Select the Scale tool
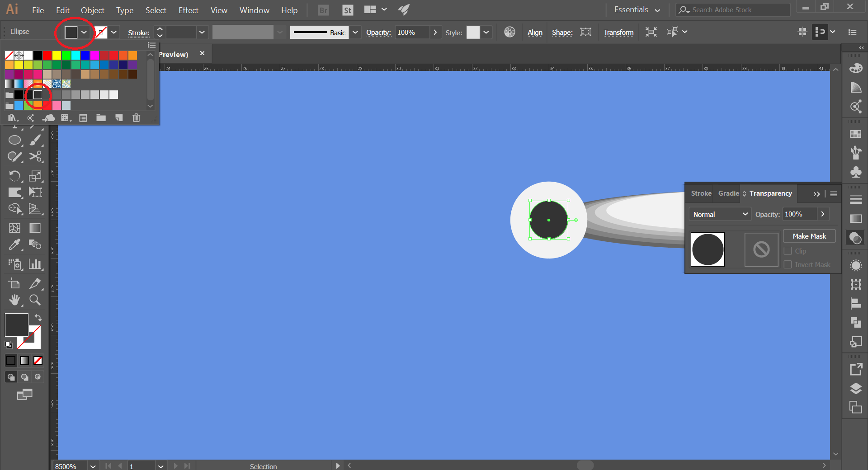The image size is (868, 470). coord(35,175)
